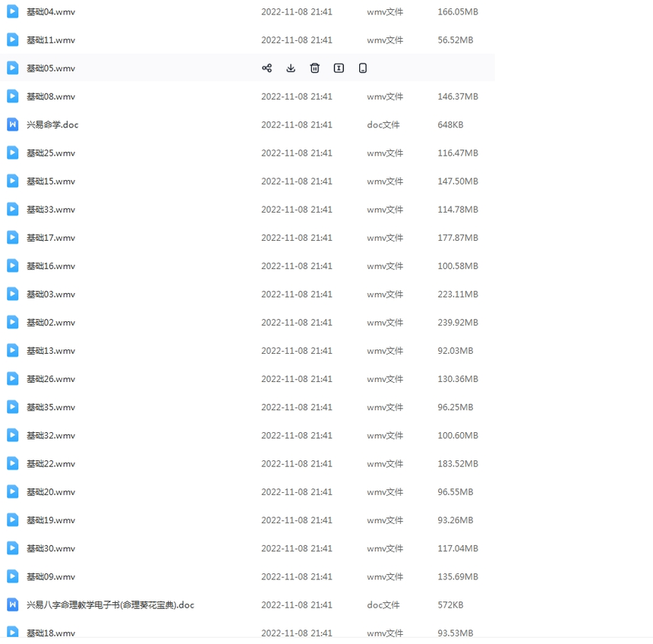Screen dimensions: 653x644
Task: Select the file name 基础03.wmv
Action: point(51,295)
